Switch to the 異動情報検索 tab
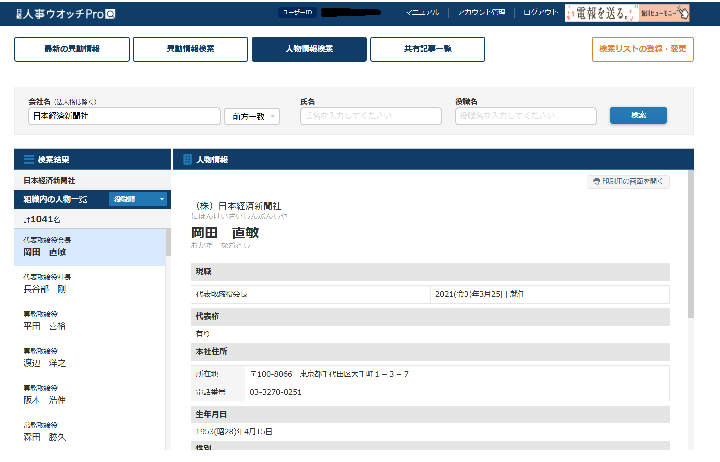Screen dimensions: 720x462 coord(191,49)
